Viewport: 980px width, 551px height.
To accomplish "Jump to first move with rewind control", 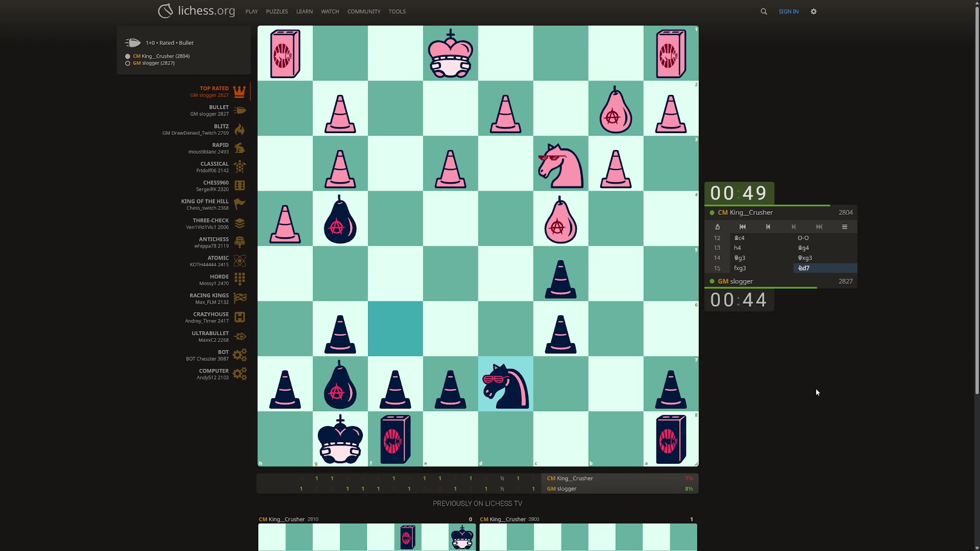I will point(743,227).
